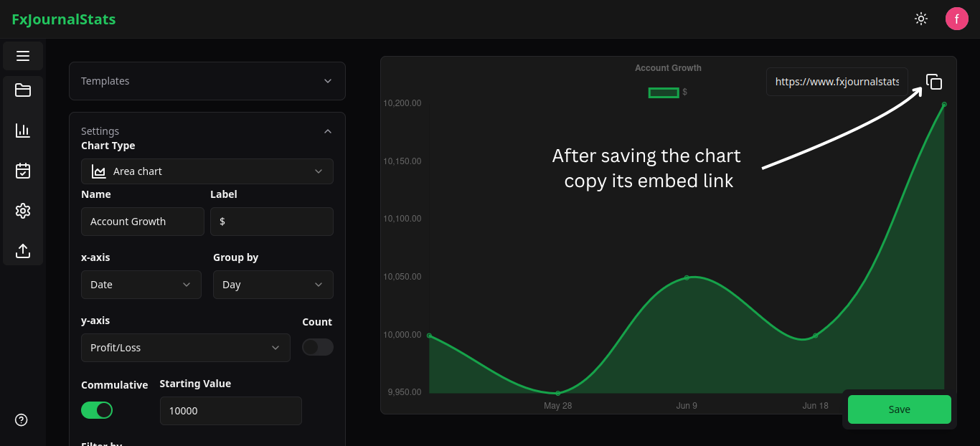Open the bar chart statistics panel
Viewport: 980px width, 446px height.
pos(22,131)
